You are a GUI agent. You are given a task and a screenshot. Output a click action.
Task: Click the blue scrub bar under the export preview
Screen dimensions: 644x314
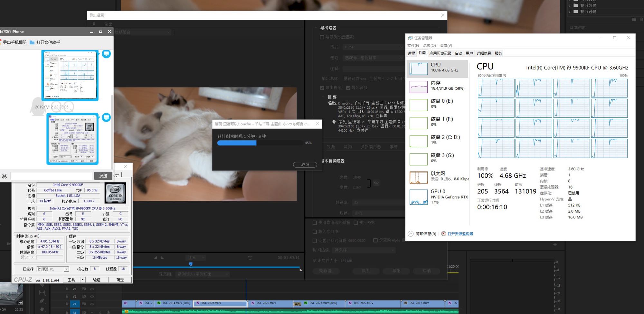[x=216, y=267]
